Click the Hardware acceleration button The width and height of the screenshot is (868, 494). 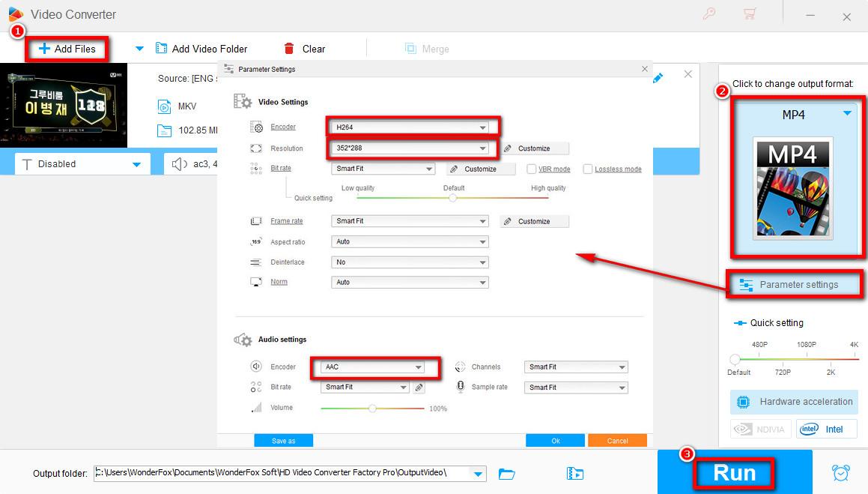(795, 402)
